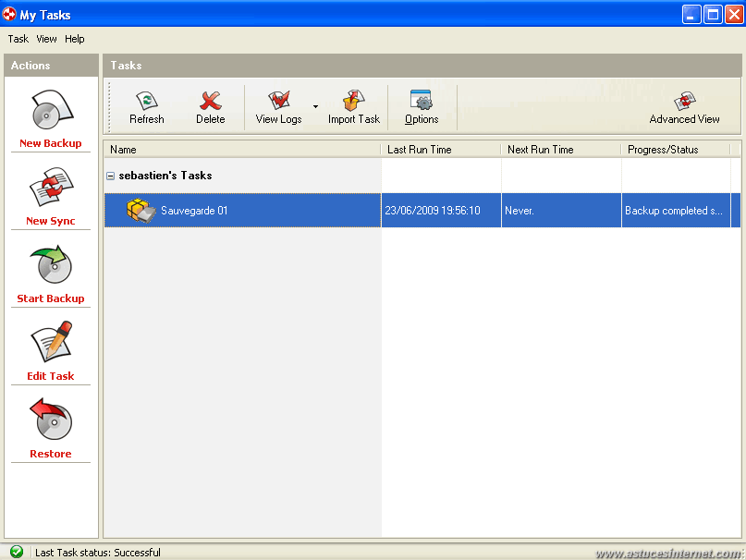Click the Never. next run time cell
The image size is (746, 560).
click(x=561, y=211)
